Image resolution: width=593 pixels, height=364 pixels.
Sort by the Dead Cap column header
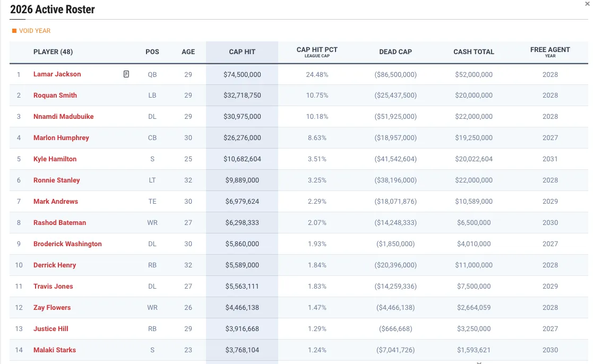(396, 52)
